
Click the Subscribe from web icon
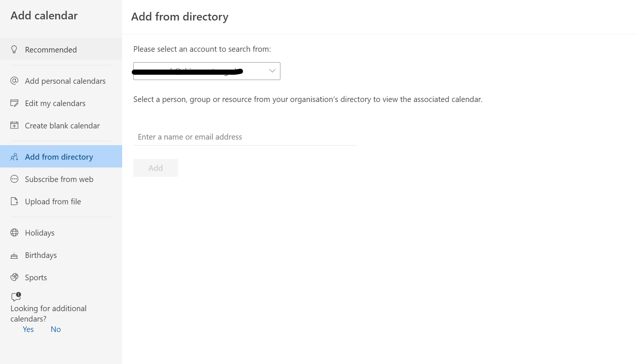(x=14, y=179)
